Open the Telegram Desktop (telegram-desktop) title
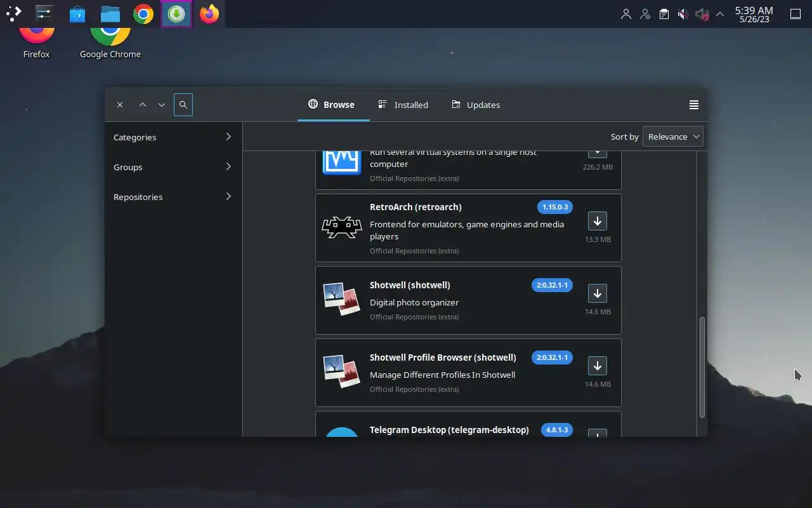This screenshot has height=508, width=812. point(449,430)
